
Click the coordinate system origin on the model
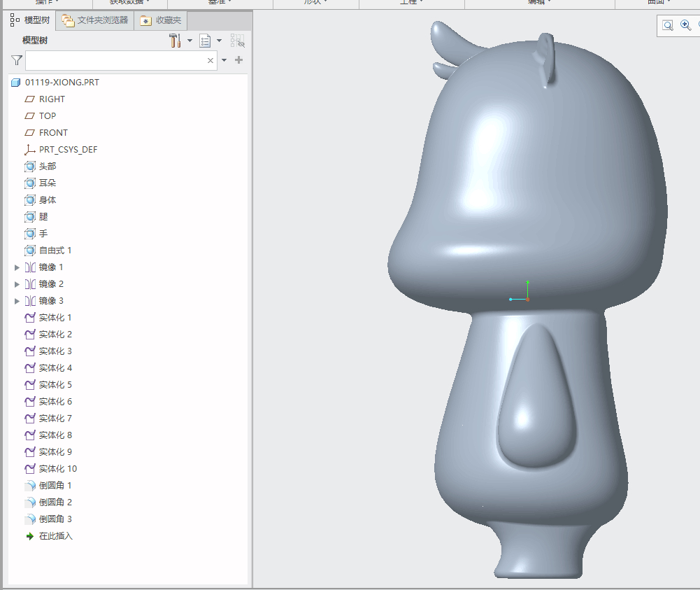coord(527,300)
